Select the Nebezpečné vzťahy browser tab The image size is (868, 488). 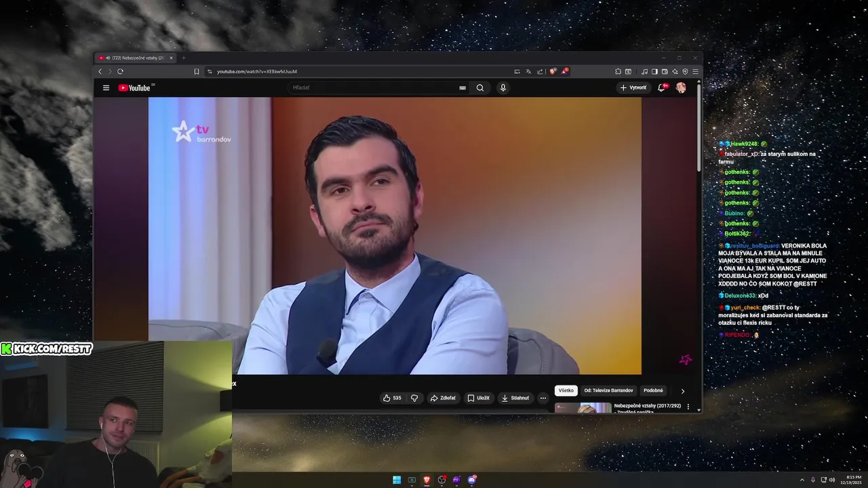tap(136, 58)
